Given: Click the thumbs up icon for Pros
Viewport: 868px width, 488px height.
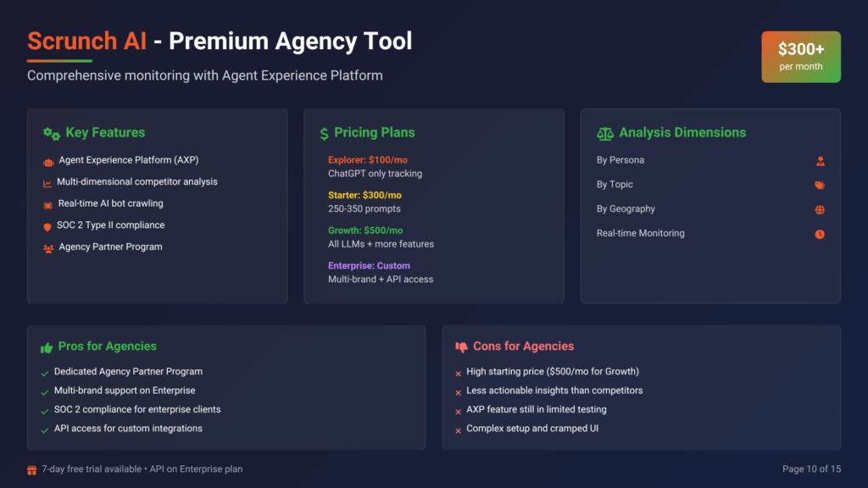Looking at the screenshot, I should (47, 347).
